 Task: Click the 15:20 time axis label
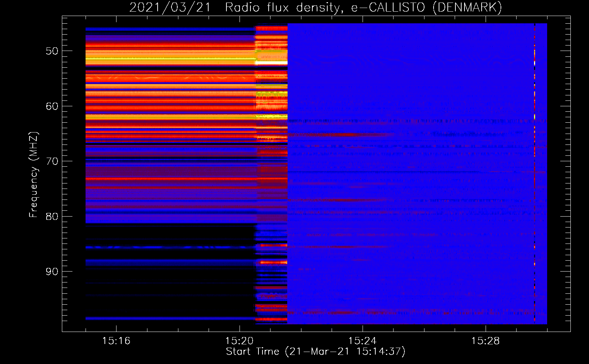coord(239,341)
